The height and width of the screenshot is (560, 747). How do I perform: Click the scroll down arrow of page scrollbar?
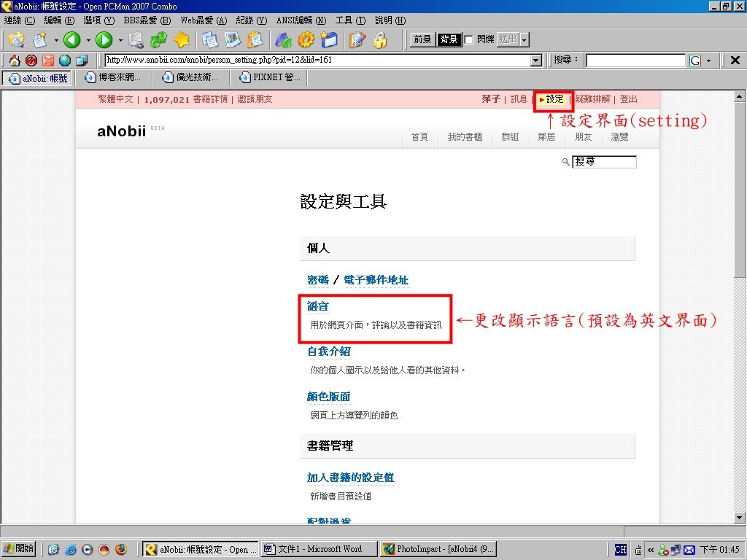[740, 518]
